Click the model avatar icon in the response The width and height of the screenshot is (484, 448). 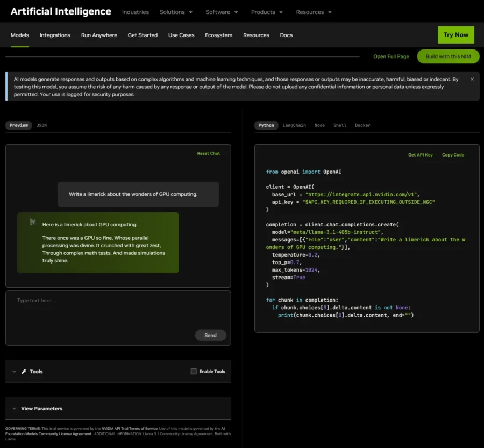(32, 222)
